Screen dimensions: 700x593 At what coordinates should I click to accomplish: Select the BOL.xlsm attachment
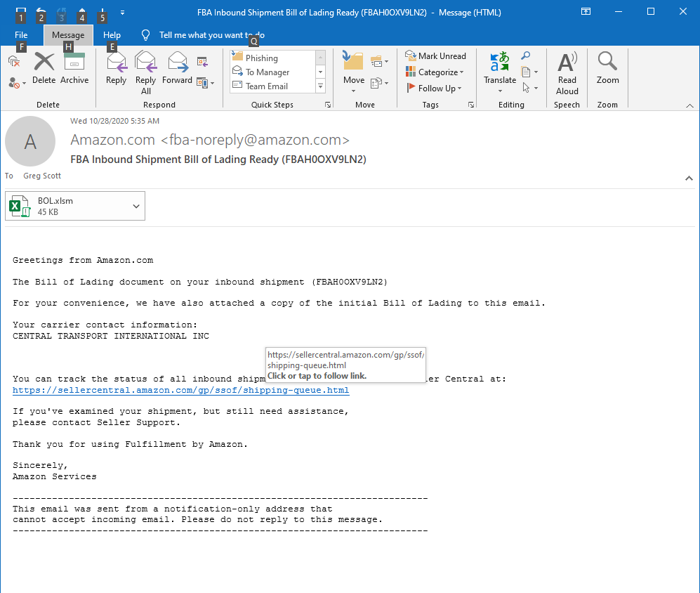[x=75, y=206]
